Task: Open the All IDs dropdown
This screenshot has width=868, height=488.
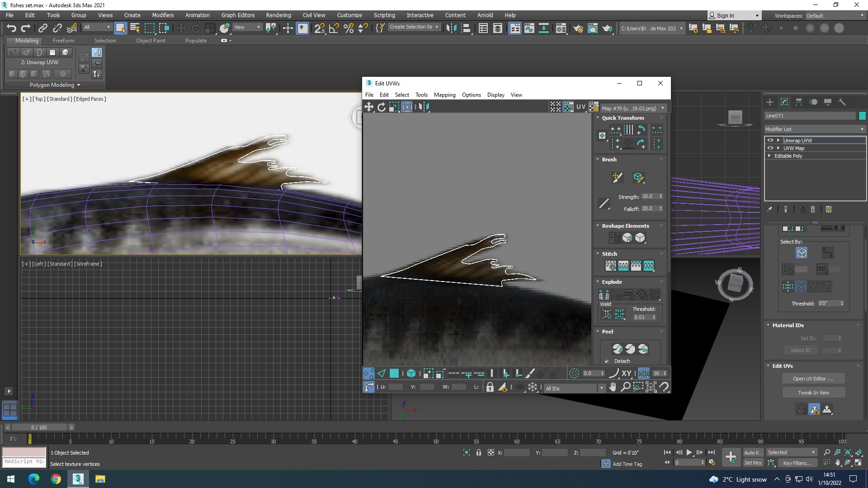Action: (x=574, y=388)
